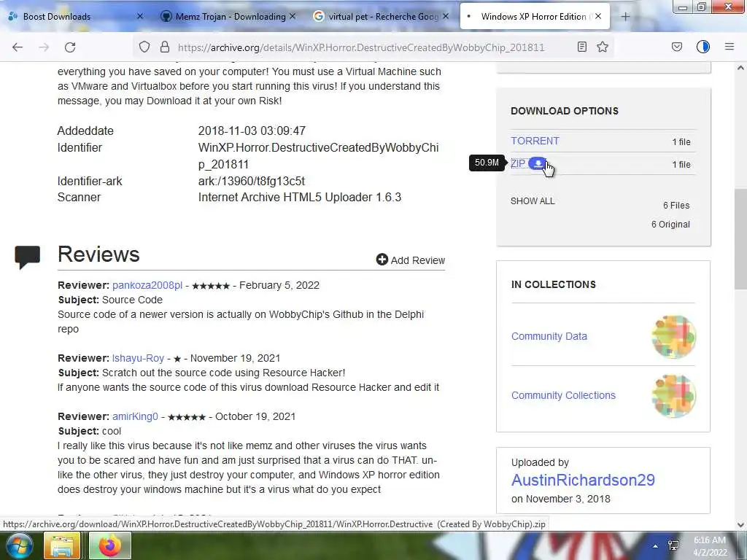Go back to the previous page
747x560 pixels.
[x=18, y=47]
